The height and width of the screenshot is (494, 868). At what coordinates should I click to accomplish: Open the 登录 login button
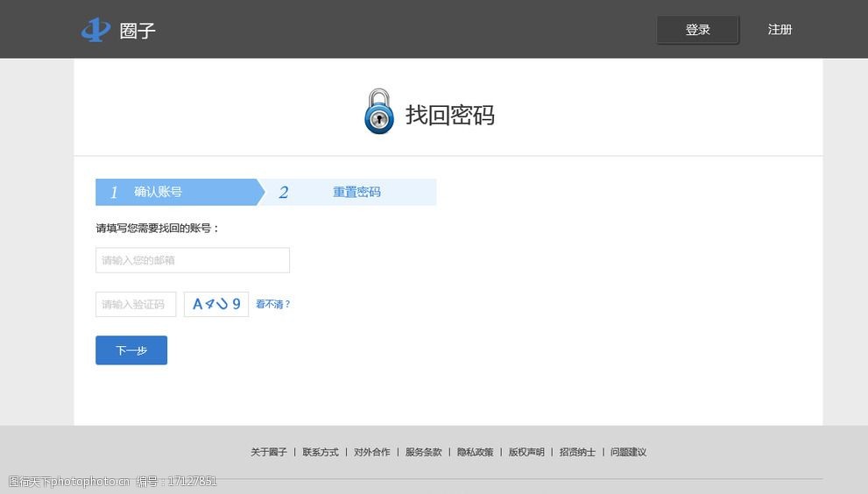click(x=697, y=30)
